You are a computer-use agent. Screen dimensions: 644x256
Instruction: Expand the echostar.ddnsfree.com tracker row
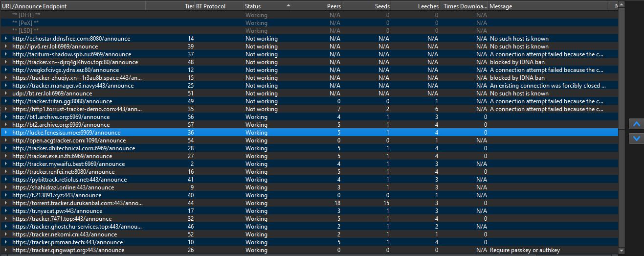click(x=6, y=39)
